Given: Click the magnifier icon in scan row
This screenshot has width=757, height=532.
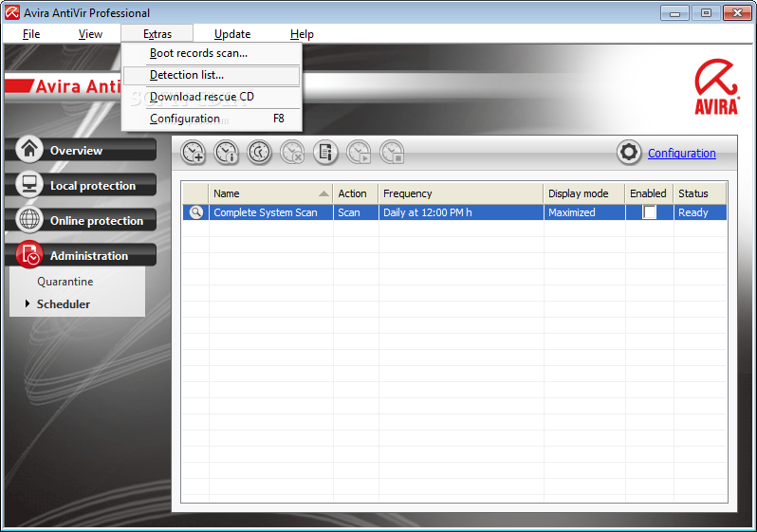Looking at the screenshot, I should [196, 212].
